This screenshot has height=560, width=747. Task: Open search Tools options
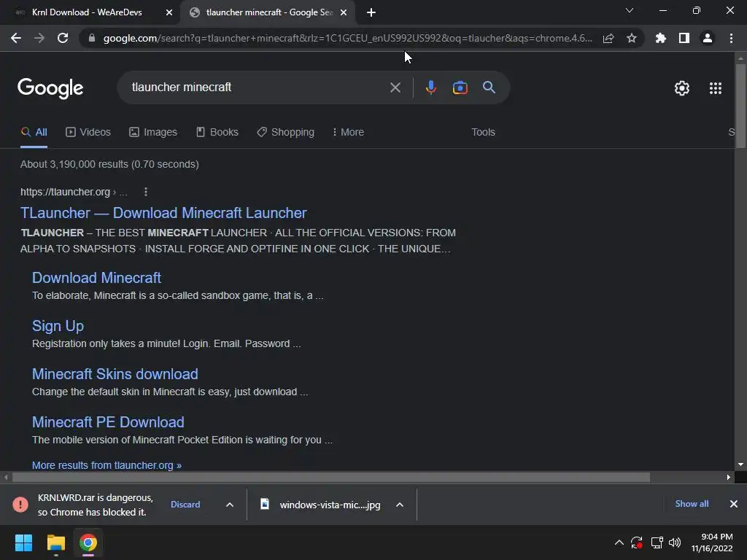pos(483,133)
